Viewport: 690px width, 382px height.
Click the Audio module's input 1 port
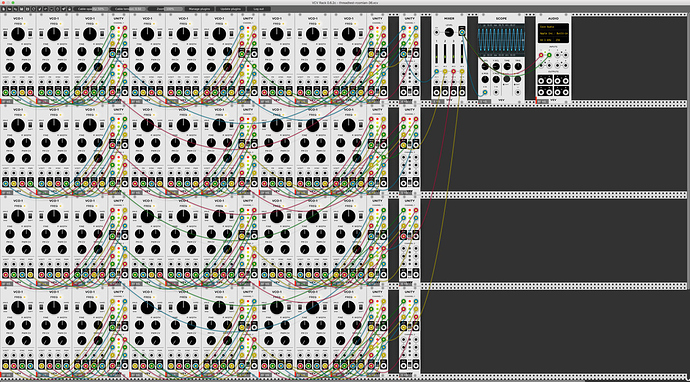541,55
